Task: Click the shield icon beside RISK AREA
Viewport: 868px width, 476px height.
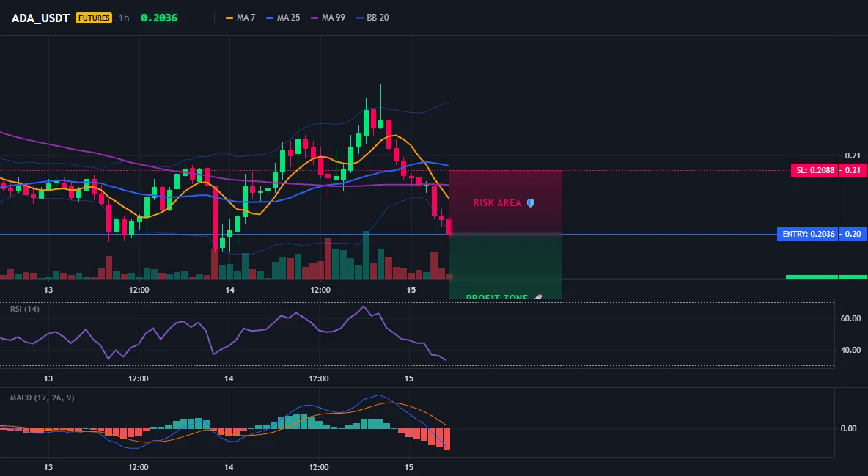Action: point(530,203)
